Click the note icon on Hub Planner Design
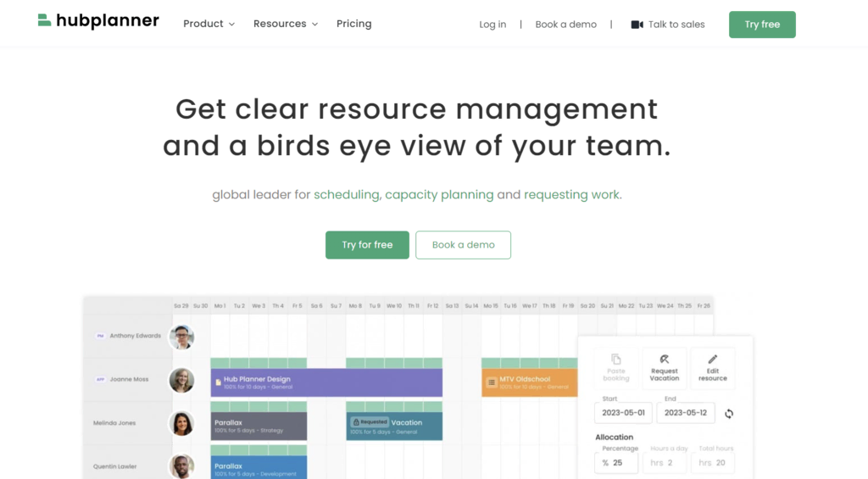 pos(218,382)
